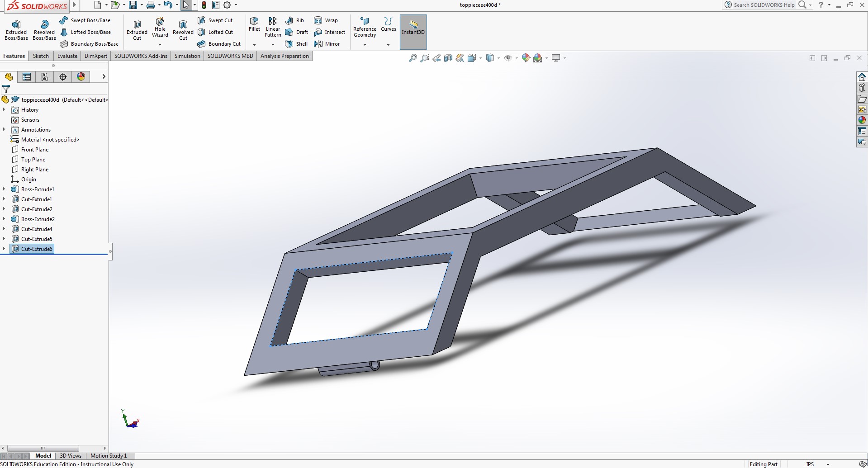Switch to the Sketch tab
The width and height of the screenshot is (868, 468).
point(41,56)
